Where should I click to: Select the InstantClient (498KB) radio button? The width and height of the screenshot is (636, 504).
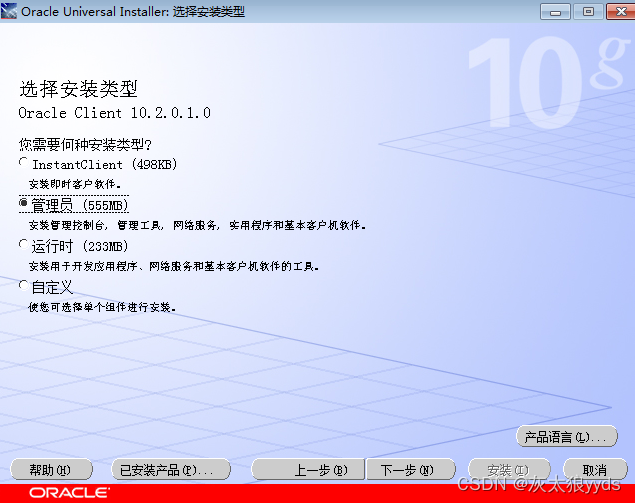click(x=24, y=163)
